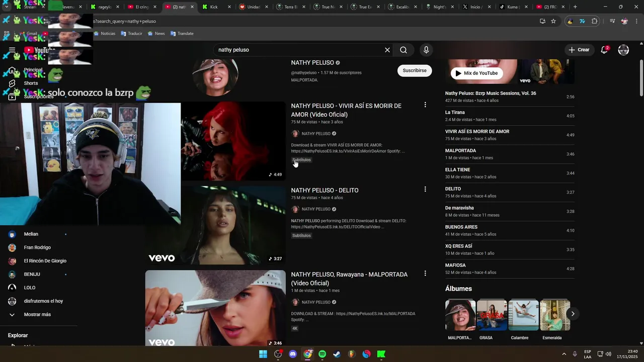644x362 pixels.
Task: Click the search input containing nathy peluso
Action: point(298,50)
